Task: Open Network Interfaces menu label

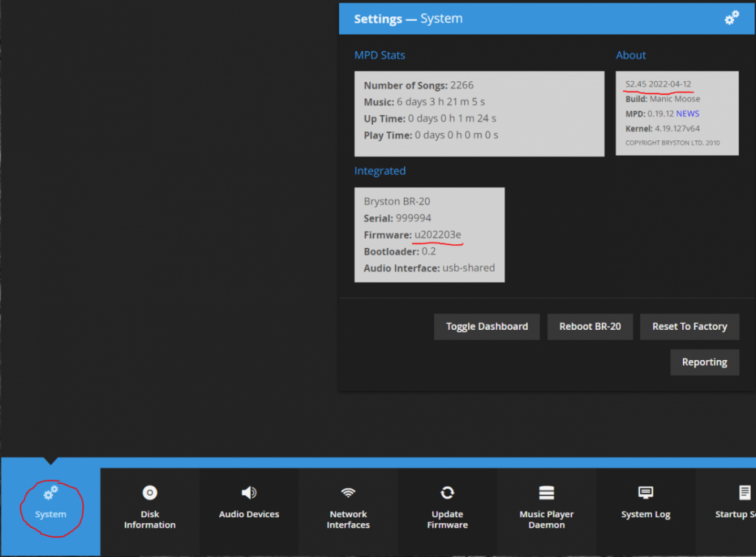Action: [348, 519]
